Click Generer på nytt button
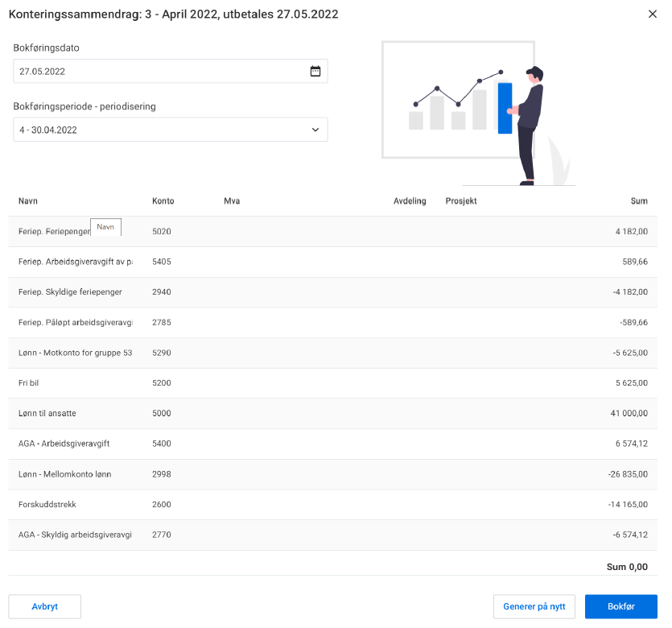 point(534,606)
